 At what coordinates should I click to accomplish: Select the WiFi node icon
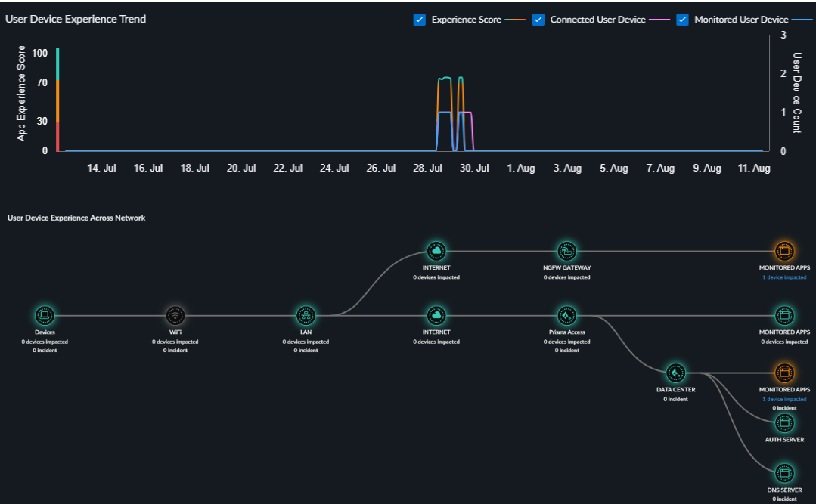tap(175, 314)
